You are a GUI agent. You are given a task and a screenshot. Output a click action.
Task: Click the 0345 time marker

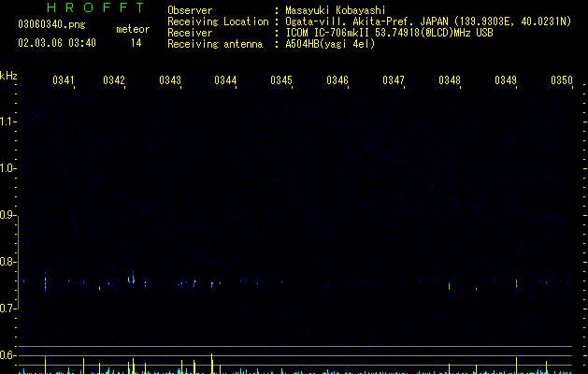[x=281, y=80]
